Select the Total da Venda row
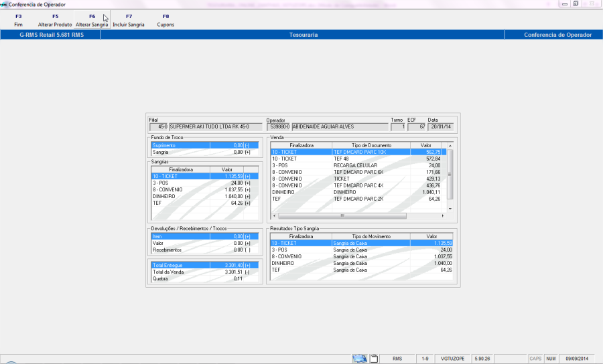Image resolution: width=603 pixels, height=364 pixels. (204, 272)
